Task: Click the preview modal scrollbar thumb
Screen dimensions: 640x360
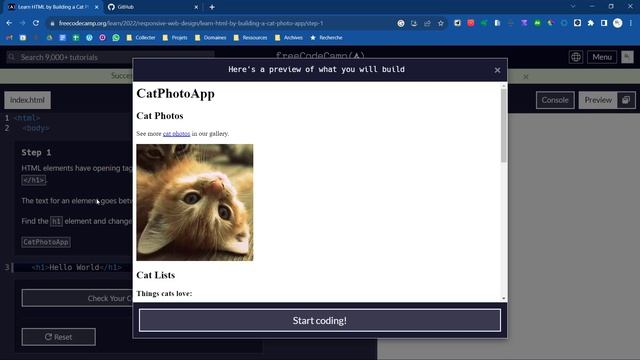Action: pos(504,126)
